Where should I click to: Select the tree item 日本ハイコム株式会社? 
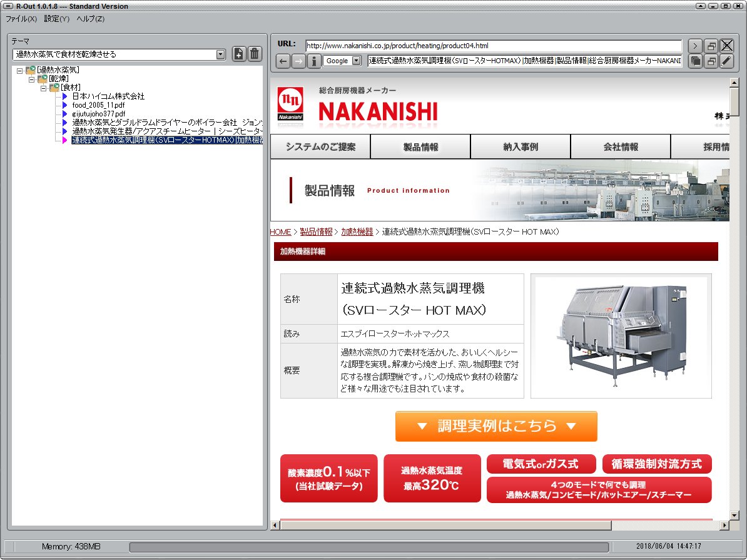(108, 96)
